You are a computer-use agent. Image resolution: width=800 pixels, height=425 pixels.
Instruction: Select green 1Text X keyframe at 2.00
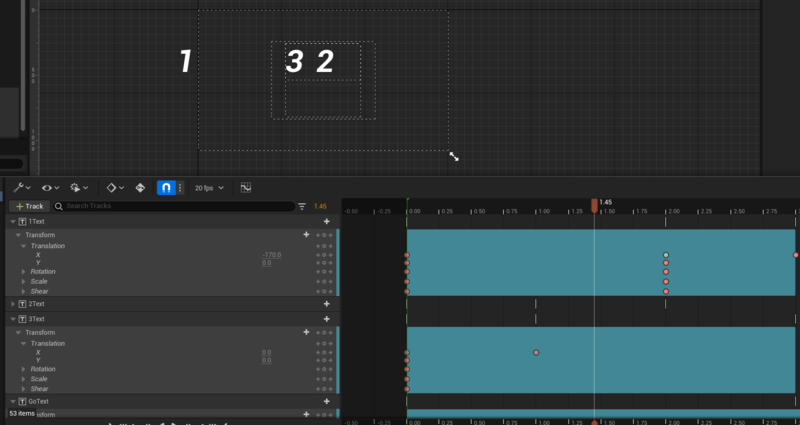point(666,255)
